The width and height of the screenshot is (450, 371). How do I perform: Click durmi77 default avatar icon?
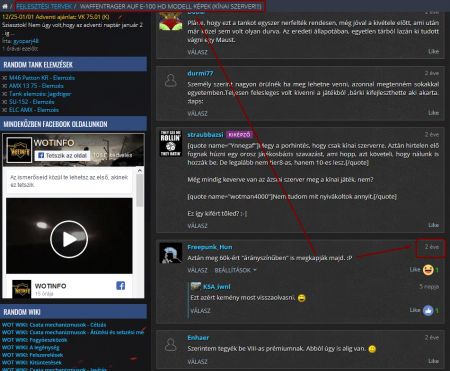point(171,80)
